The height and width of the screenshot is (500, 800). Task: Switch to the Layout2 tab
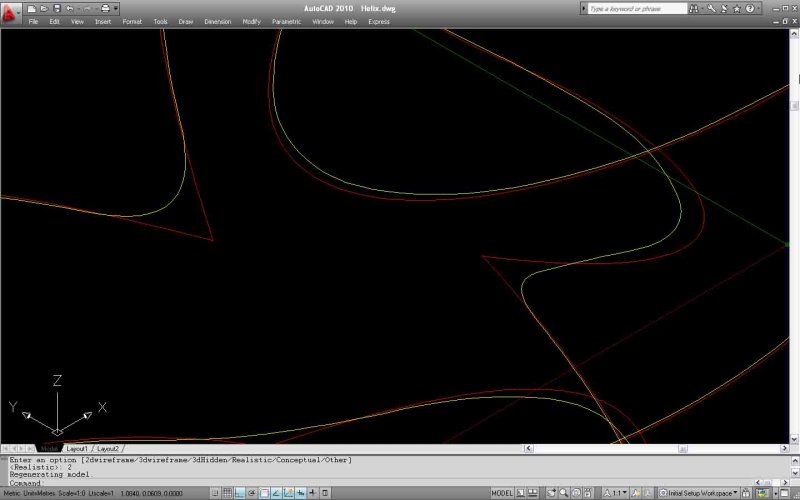108,449
